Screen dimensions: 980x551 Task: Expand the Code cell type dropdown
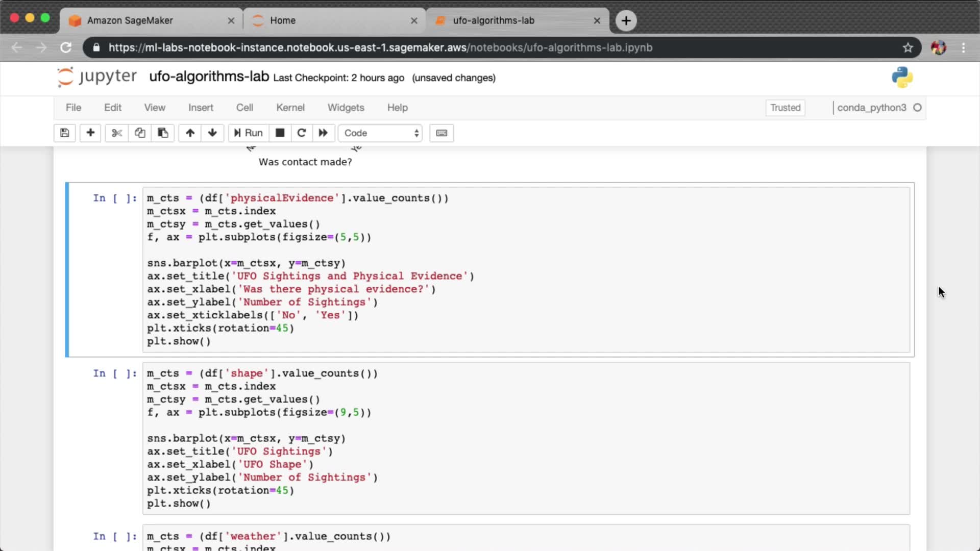(x=380, y=133)
